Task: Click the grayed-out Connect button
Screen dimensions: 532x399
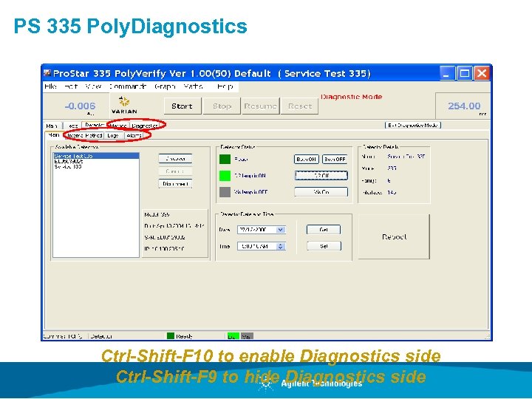Action: click(175, 171)
